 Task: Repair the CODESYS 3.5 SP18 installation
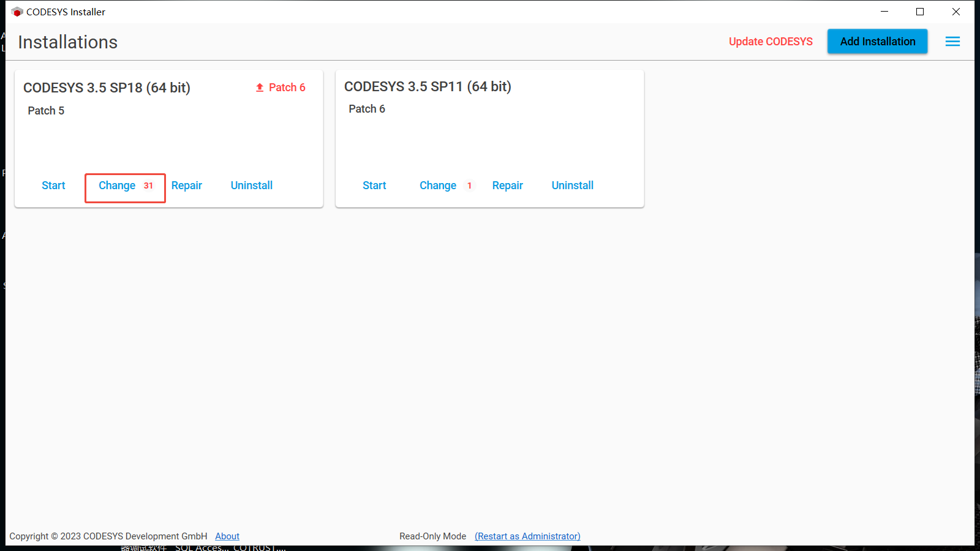(187, 186)
